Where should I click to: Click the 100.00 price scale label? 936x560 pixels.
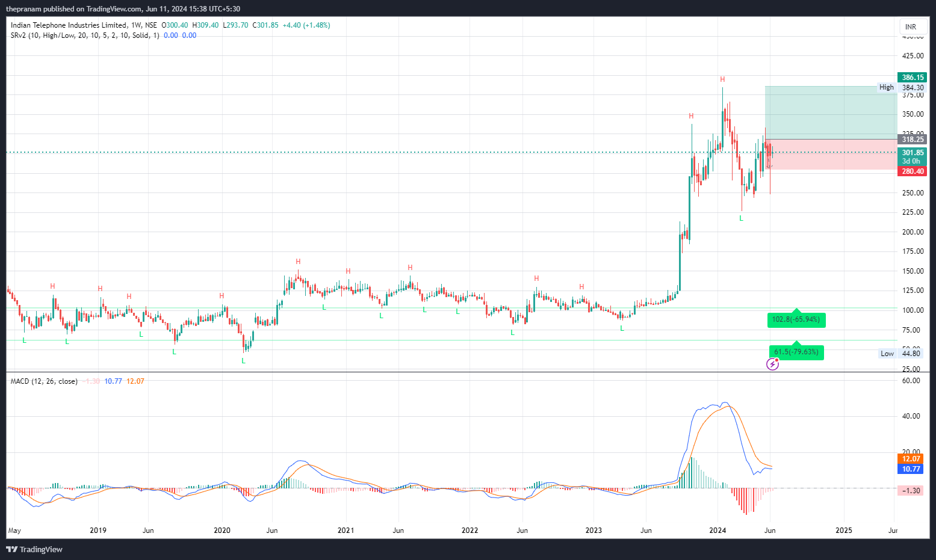tap(913, 310)
